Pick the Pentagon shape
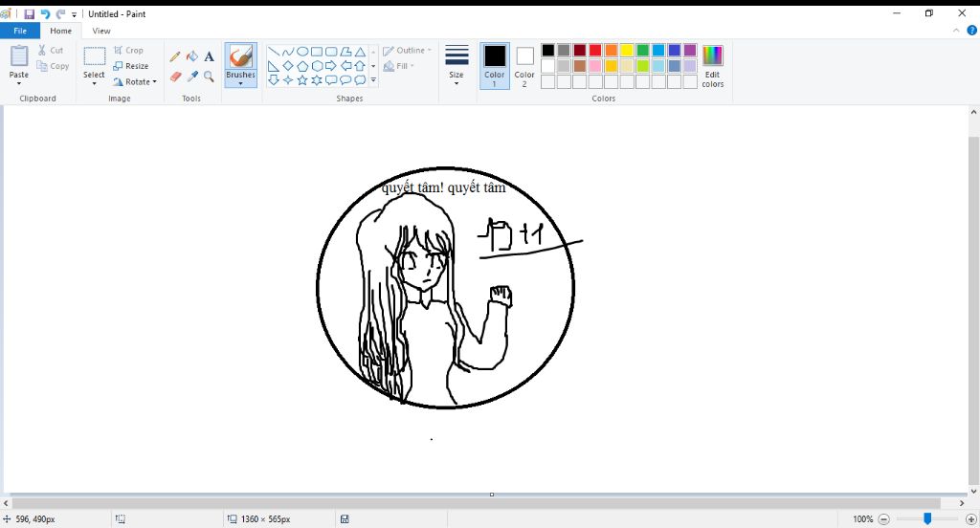Viewport: 980px width, 528px height. (302, 66)
